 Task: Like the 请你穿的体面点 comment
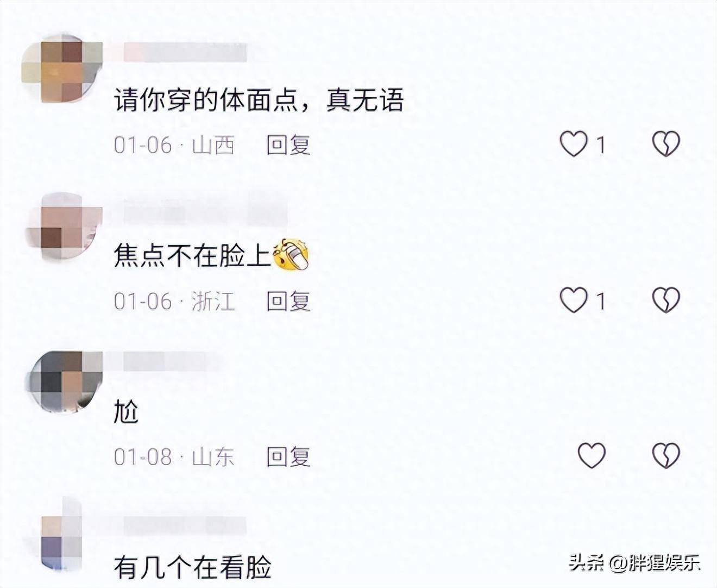[x=574, y=144]
